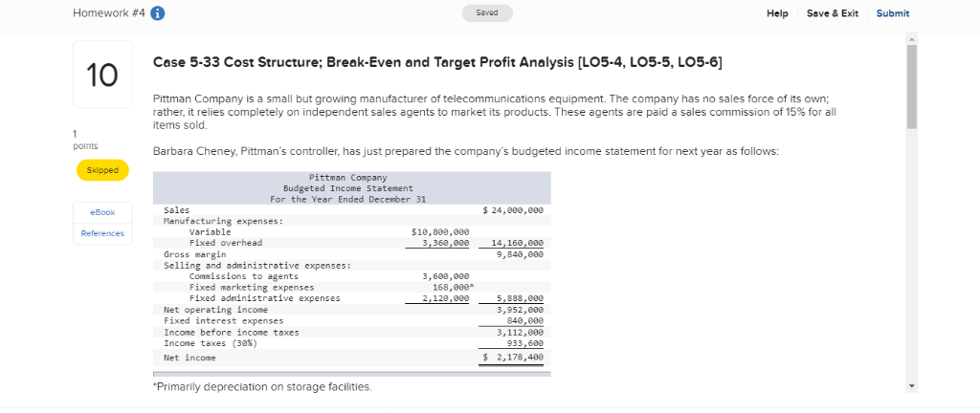Click Net income value $ 2,178,400
Image resolution: width=980 pixels, height=413 pixels.
(513, 358)
